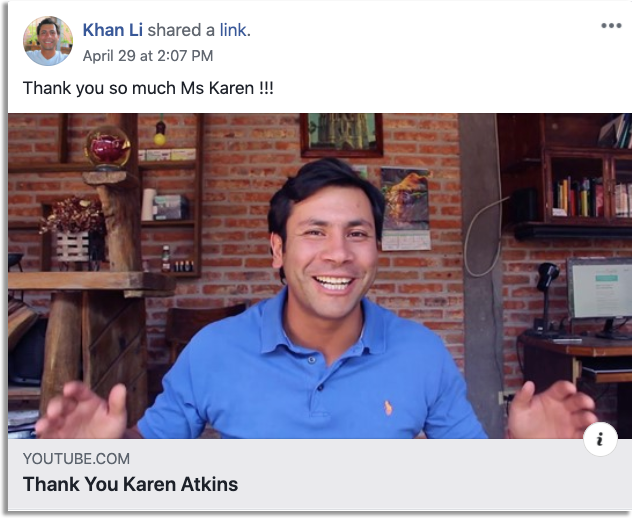Follow the blue "link" word in post header

[x=233, y=30]
